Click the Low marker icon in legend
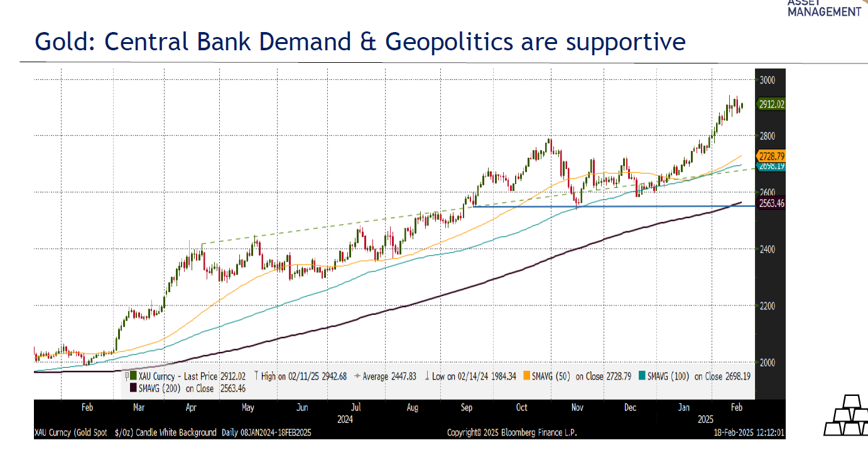The height and width of the screenshot is (455, 868). [x=428, y=376]
